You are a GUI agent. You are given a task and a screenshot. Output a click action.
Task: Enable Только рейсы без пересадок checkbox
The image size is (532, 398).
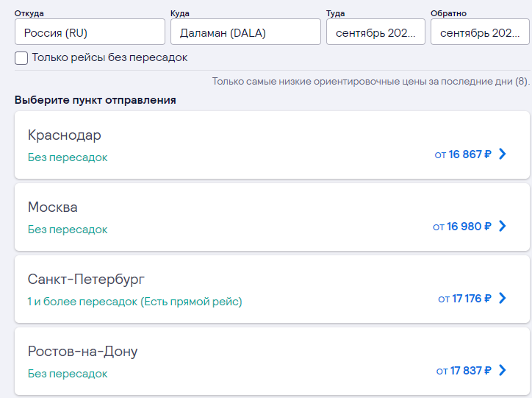tap(21, 58)
